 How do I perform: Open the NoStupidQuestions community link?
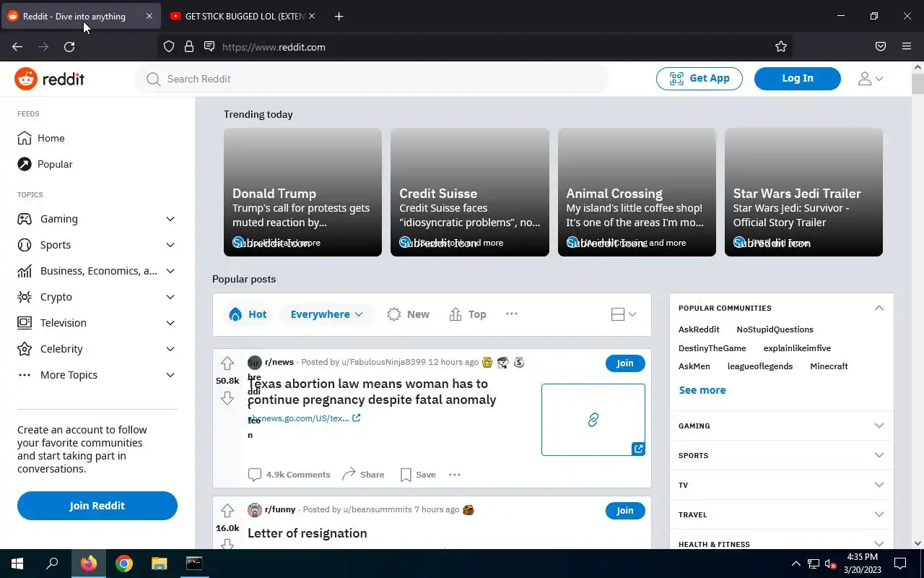(775, 329)
